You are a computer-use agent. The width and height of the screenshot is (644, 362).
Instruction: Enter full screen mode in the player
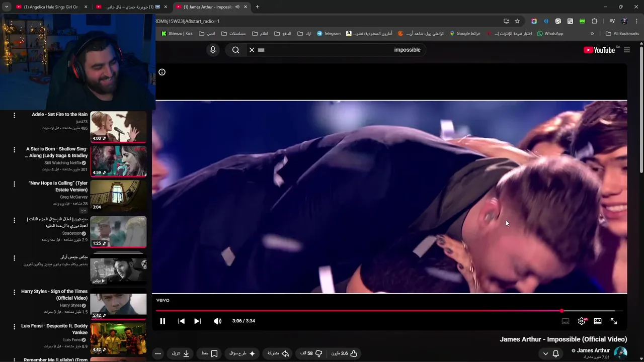pyautogui.click(x=614, y=321)
